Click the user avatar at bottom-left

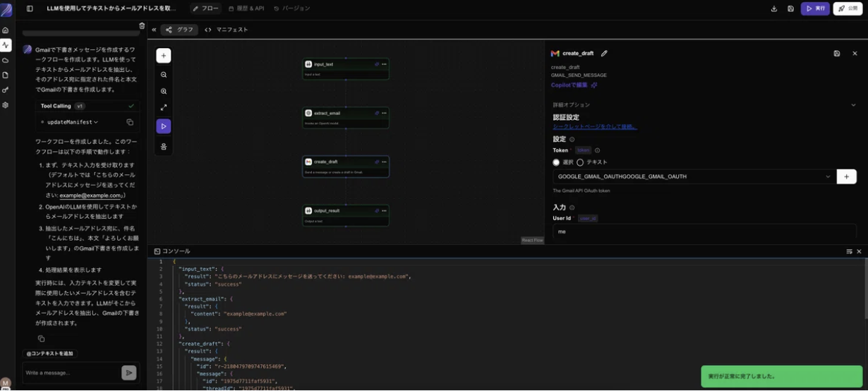[6, 383]
